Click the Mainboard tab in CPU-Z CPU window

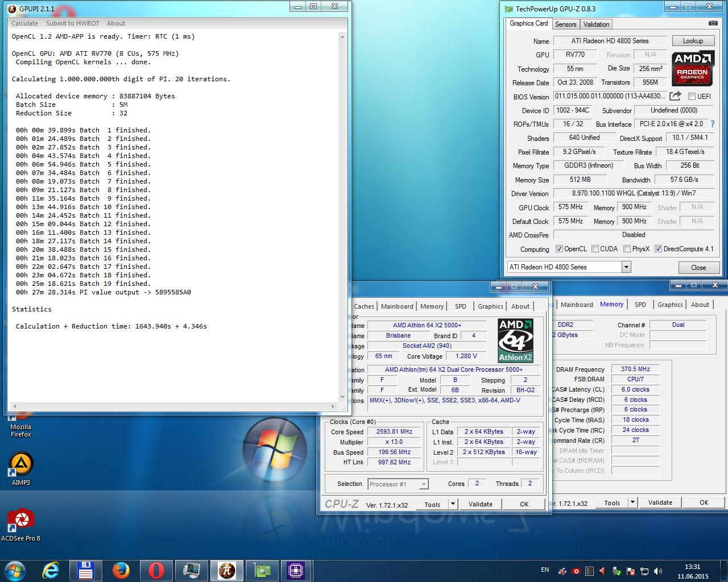click(397, 306)
